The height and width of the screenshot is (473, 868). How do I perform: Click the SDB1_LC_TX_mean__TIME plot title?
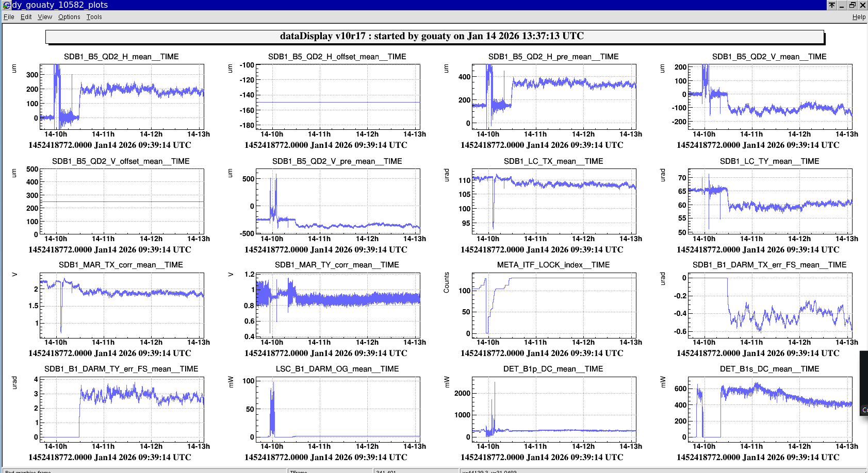coord(553,161)
